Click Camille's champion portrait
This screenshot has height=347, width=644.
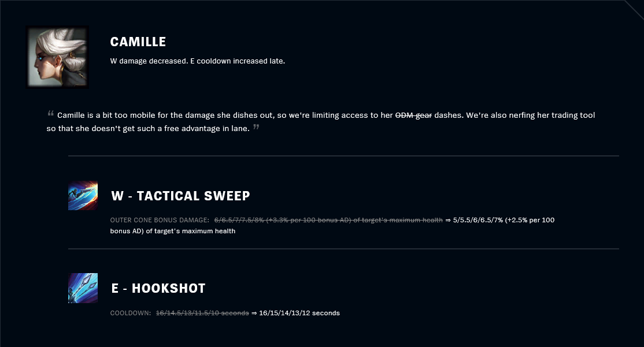click(x=57, y=57)
